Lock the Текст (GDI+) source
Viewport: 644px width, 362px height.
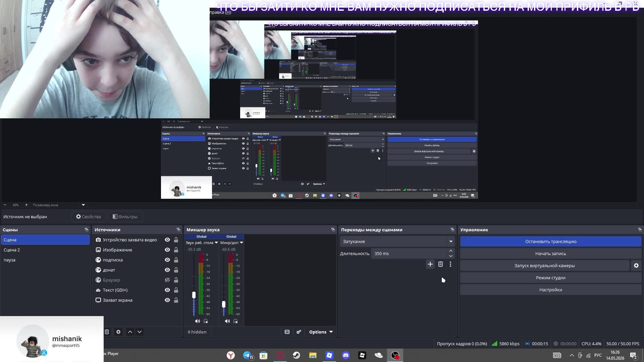click(176, 290)
